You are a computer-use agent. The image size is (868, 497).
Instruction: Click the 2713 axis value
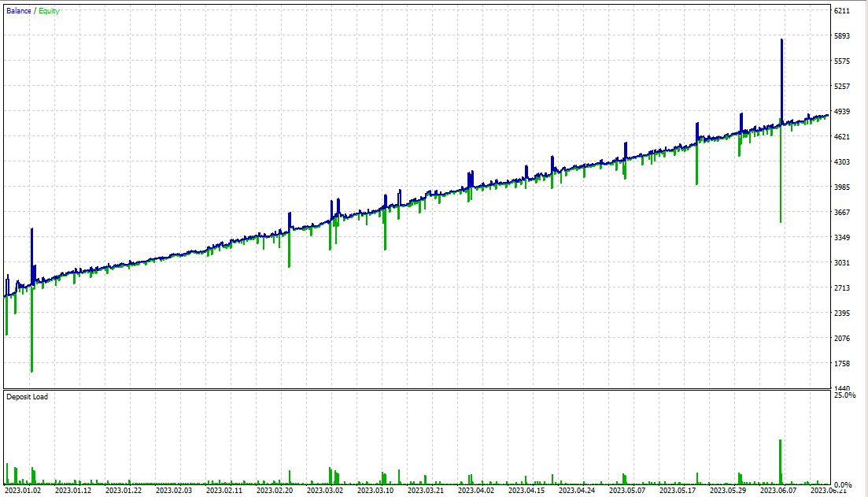click(841, 288)
